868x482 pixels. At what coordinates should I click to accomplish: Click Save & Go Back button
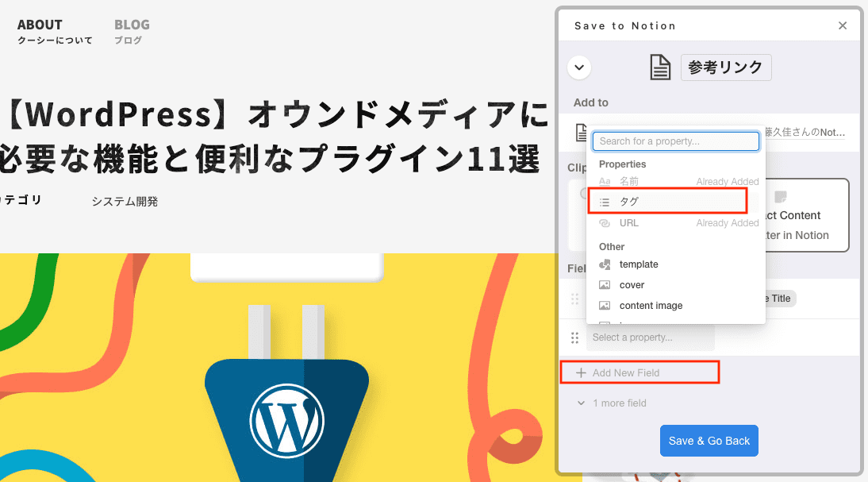click(709, 441)
